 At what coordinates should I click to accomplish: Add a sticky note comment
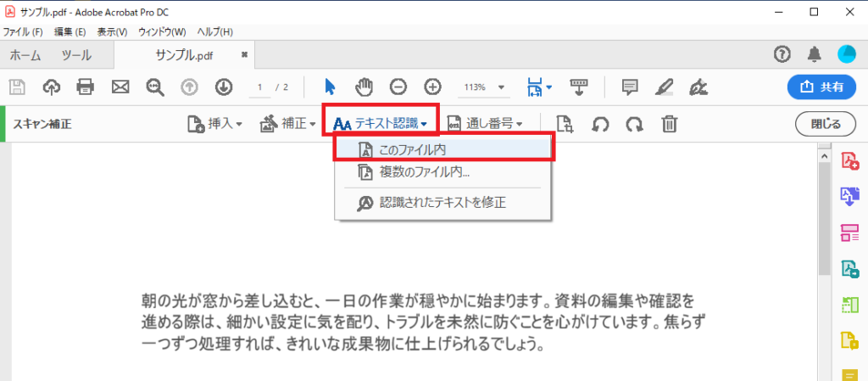click(x=629, y=87)
